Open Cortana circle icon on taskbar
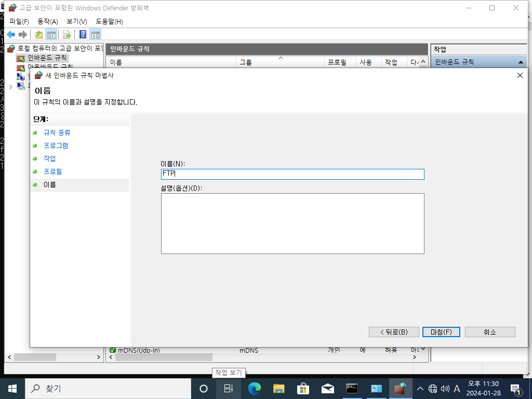 click(204, 389)
